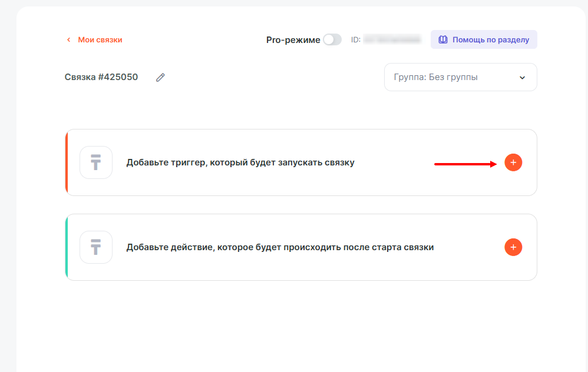Screen dimensions: 588x372
Task: Expand the group selector using its chevron arrow
Action: [522, 78]
